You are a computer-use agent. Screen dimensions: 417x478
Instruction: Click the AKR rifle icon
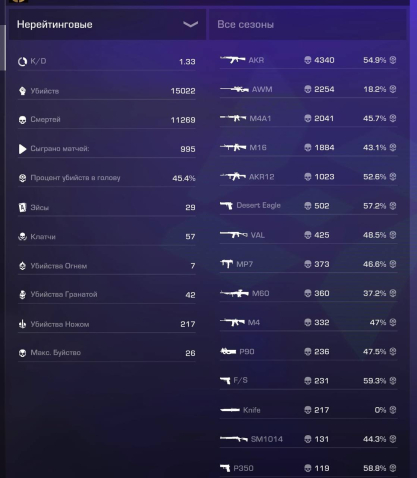coord(233,60)
